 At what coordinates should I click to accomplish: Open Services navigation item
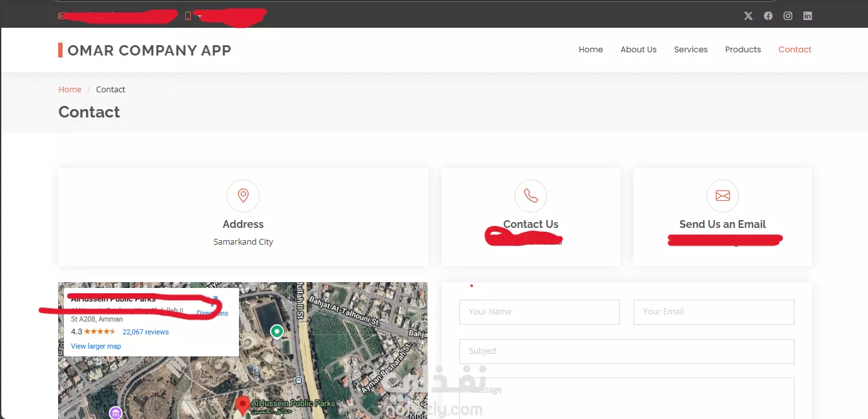[691, 50]
